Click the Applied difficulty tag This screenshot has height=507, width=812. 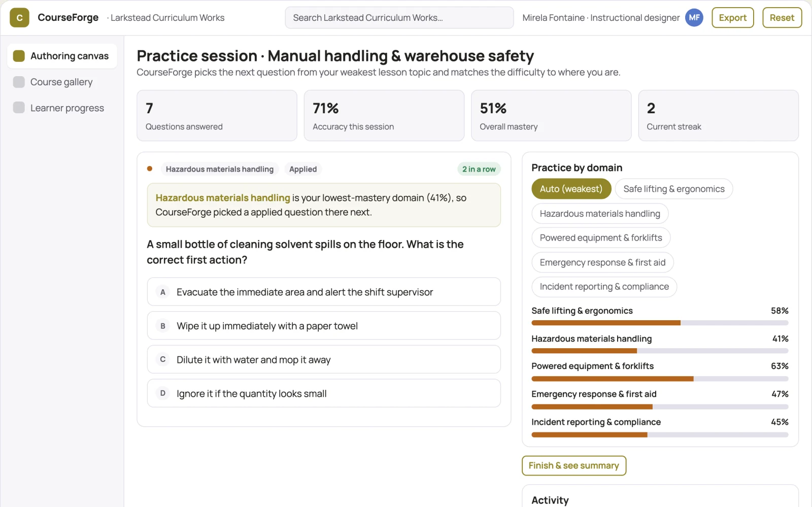(303, 169)
